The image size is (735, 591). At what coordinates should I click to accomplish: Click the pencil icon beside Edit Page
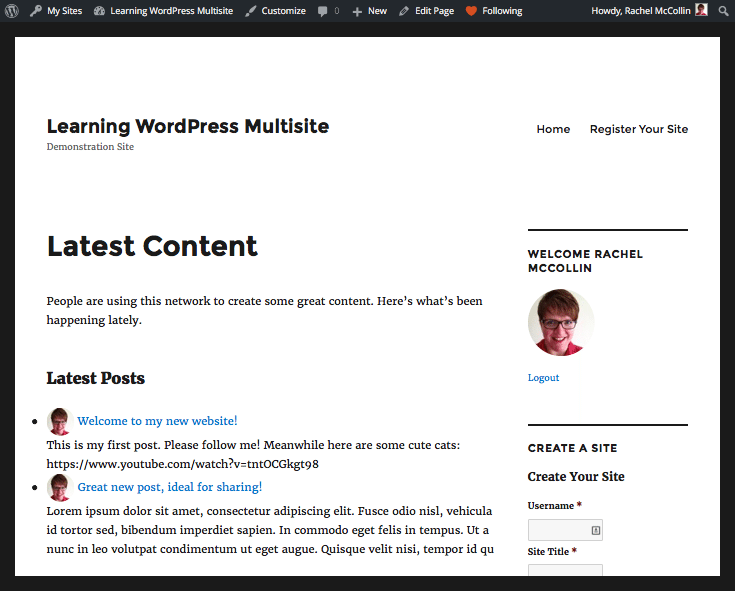coord(404,11)
